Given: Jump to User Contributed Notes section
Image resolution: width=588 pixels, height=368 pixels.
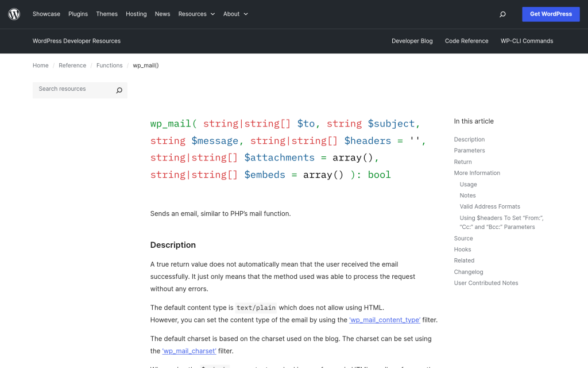Looking at the screenshot, I should click(486, 283).
